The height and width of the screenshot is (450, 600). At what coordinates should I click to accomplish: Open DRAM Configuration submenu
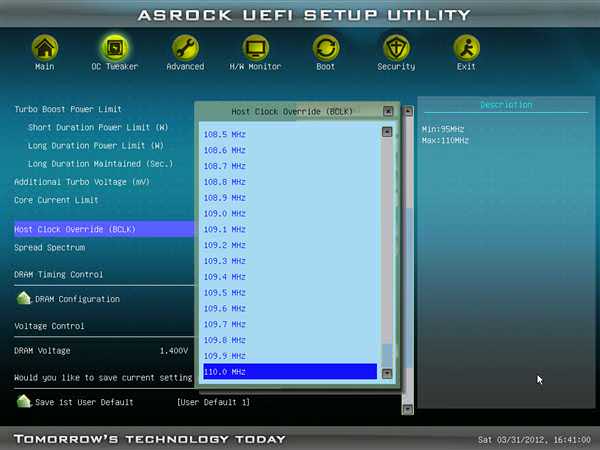coord(77,299)
